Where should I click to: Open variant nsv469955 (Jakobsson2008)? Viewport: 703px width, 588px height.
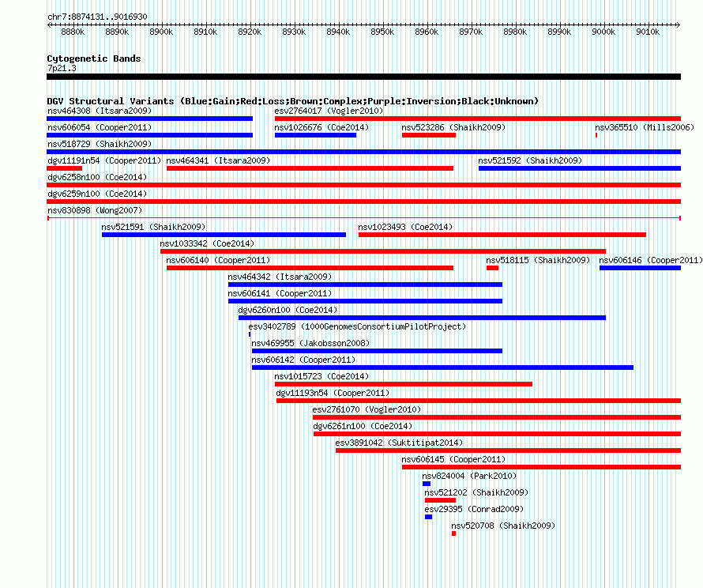click(x=310, y=343)
